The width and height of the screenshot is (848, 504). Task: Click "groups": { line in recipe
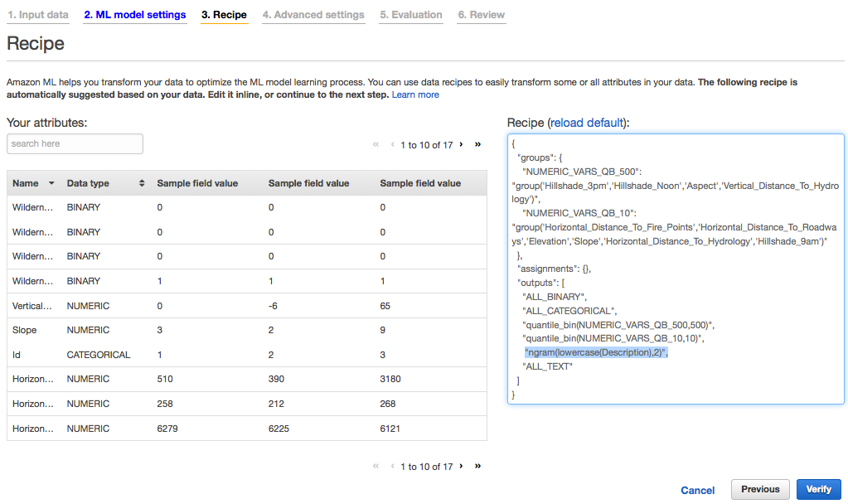click(x=540, y=157)
